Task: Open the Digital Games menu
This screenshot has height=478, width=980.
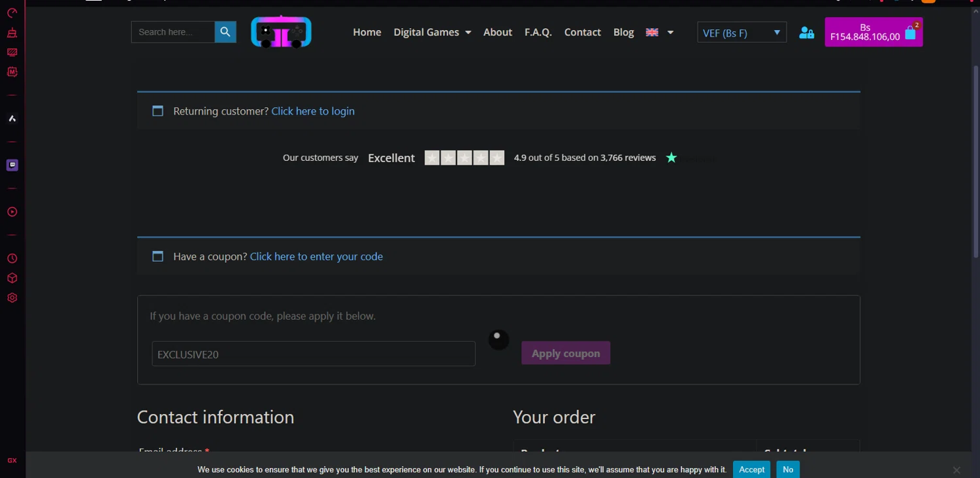Action: point(426,32)
